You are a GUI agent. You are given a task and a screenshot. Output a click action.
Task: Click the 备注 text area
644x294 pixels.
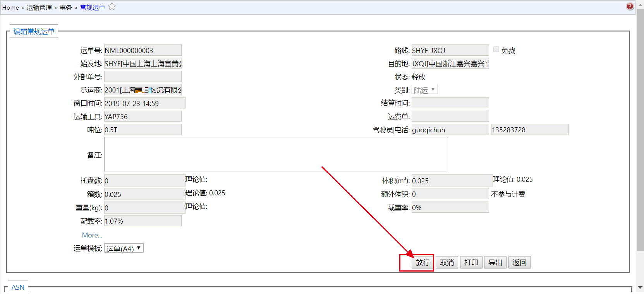(x=276, y=154)
